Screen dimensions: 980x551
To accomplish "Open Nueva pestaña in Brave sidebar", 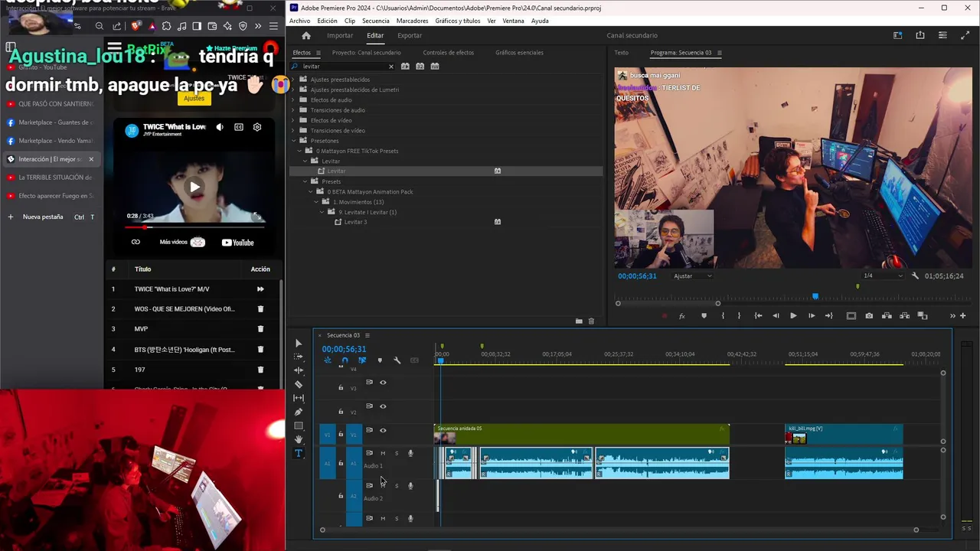I will point(43,217).
